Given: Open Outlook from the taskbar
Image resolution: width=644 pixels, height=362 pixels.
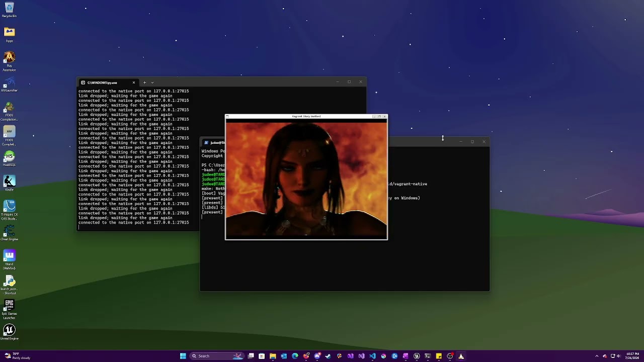Looking at the screenshot, I should [284, 356].
